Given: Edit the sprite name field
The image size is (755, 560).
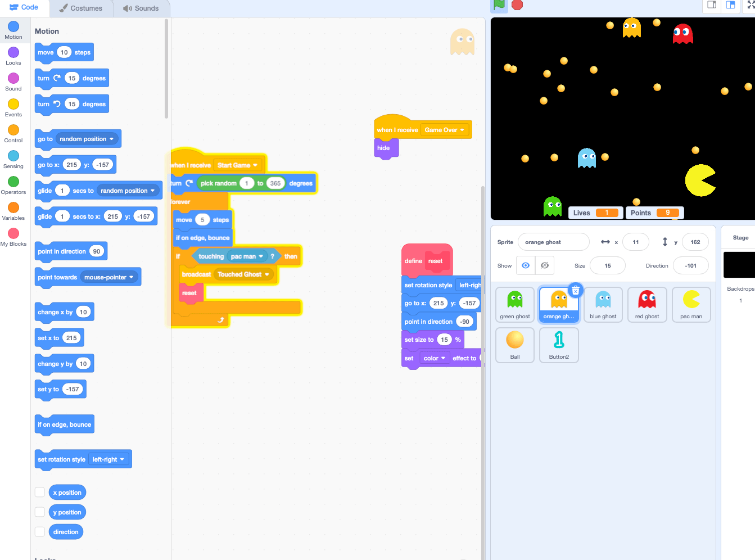Looking at the screenshot, I should click(553, 242).
